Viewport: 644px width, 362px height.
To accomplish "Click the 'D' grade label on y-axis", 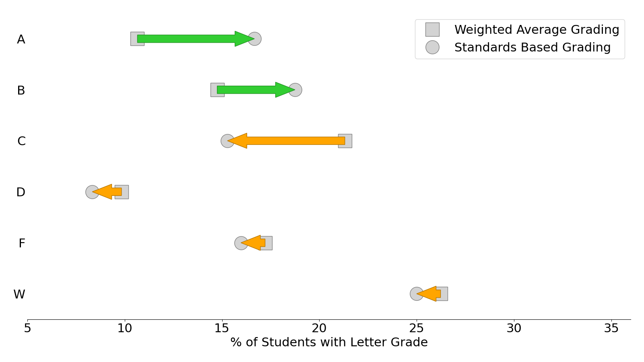I will (x=21, y=192).
